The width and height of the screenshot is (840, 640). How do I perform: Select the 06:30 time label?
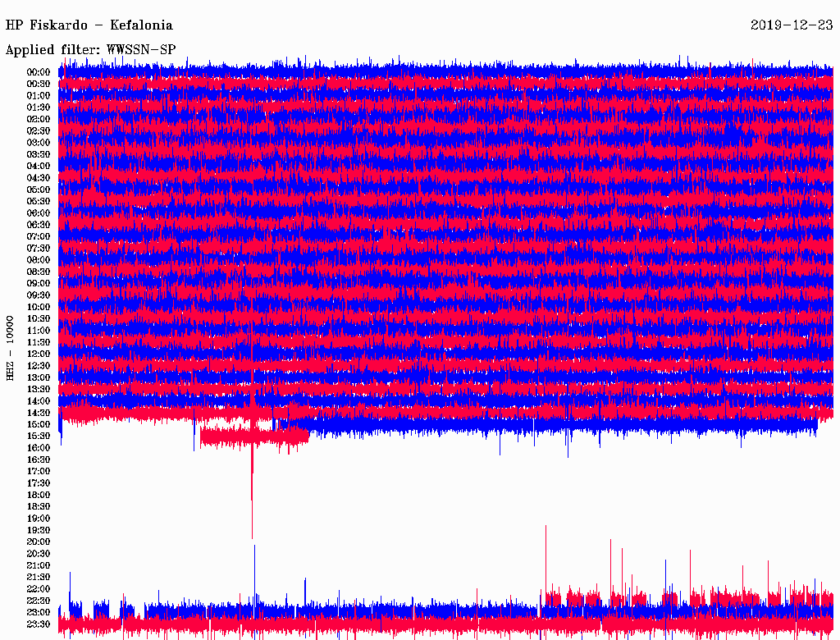coord(39,225)
